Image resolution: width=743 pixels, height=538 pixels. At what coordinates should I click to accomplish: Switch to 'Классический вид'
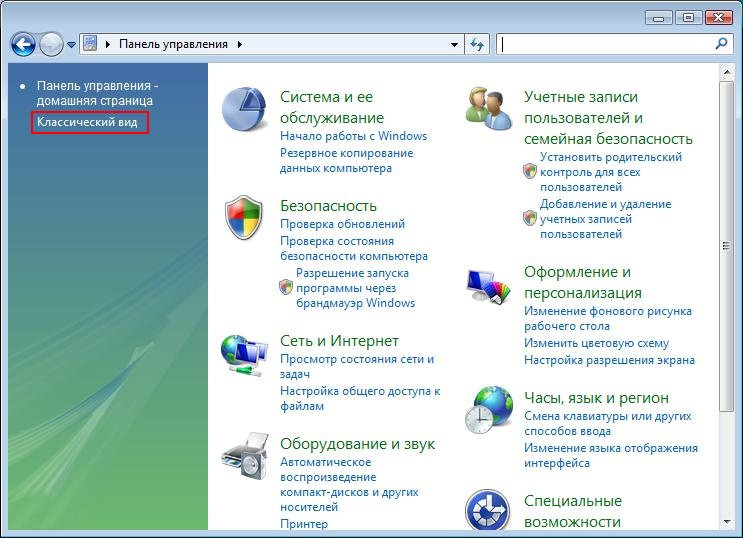(87, 122)
